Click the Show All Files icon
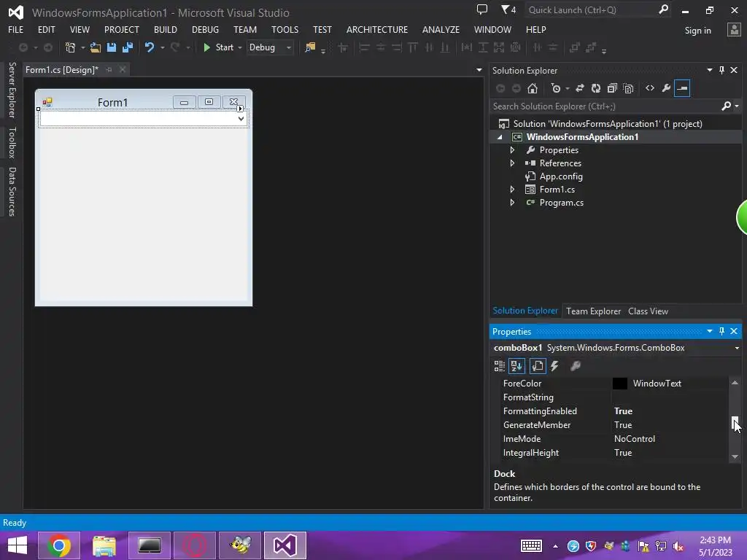Screen dimensions: 747x560 (628, 88)
